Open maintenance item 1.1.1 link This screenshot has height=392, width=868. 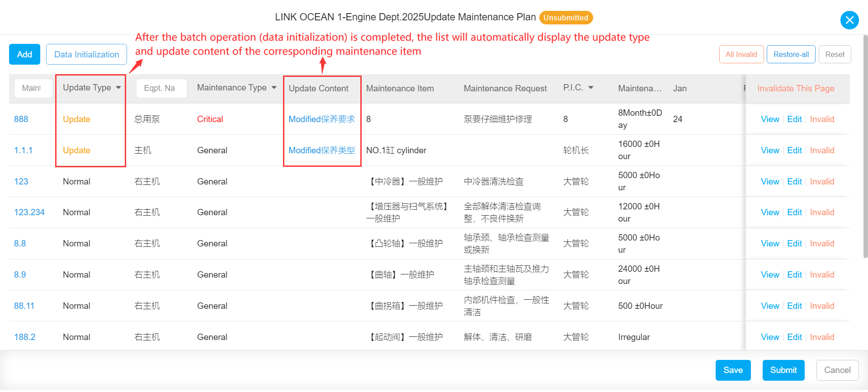pos(23,151)
